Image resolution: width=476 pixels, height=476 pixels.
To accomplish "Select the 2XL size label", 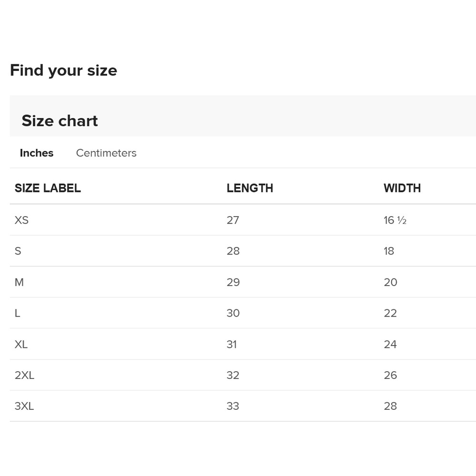I will 24,375.
